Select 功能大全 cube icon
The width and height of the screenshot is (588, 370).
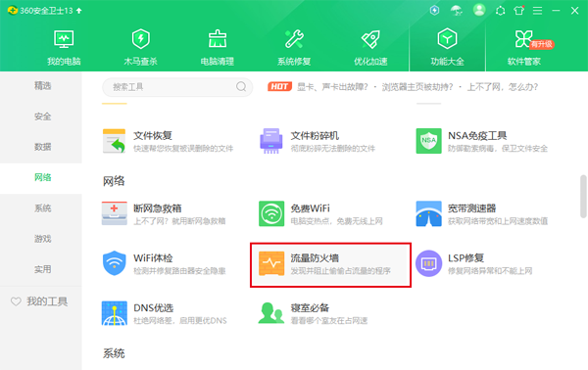[x=447, y=38]
